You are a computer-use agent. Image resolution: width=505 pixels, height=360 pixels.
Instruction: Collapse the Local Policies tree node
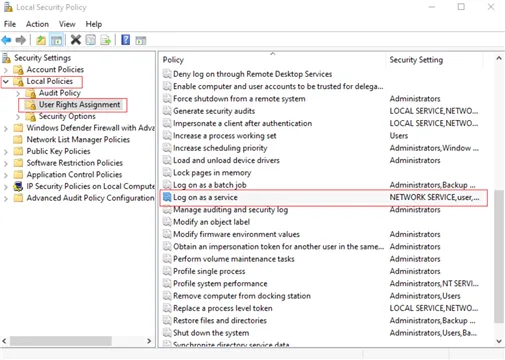coord(6,81)
